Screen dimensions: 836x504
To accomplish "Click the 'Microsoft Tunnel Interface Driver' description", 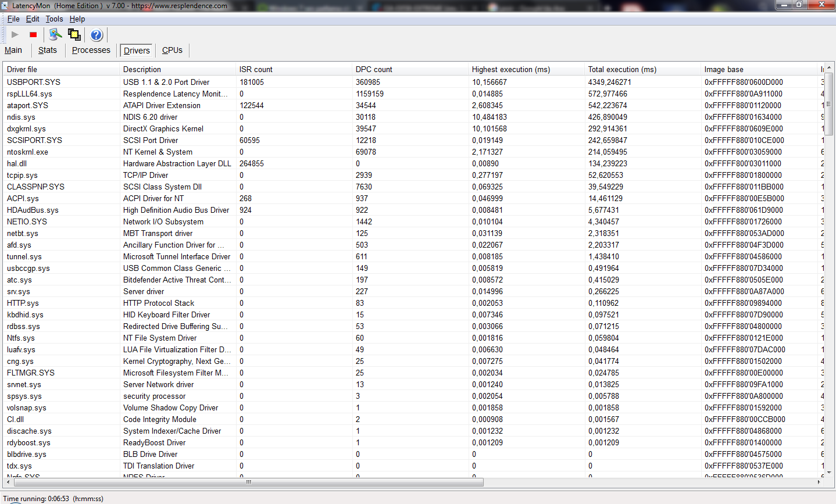I will click(x=177, y=256).
